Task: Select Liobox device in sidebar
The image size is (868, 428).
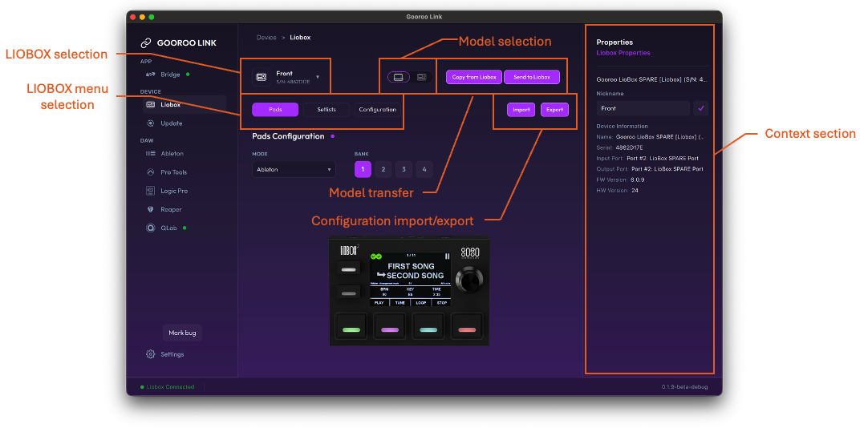Action: 185,104
